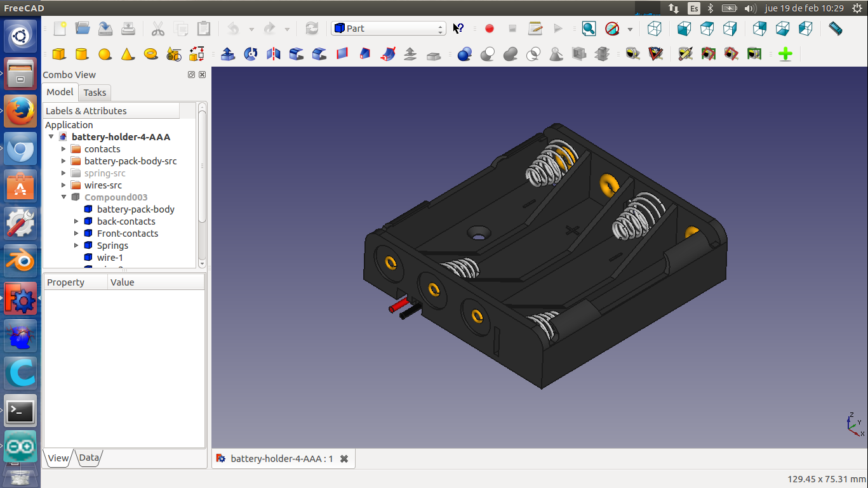This screenshot has height=488, width=868.
Task: Select battery-pack-body in model tree
Action: 135,209
